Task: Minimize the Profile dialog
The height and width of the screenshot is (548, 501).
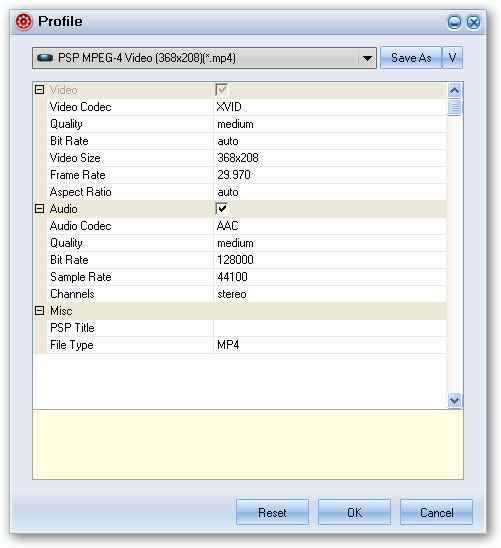Action: pyautogui.click(x=454, y=23)
